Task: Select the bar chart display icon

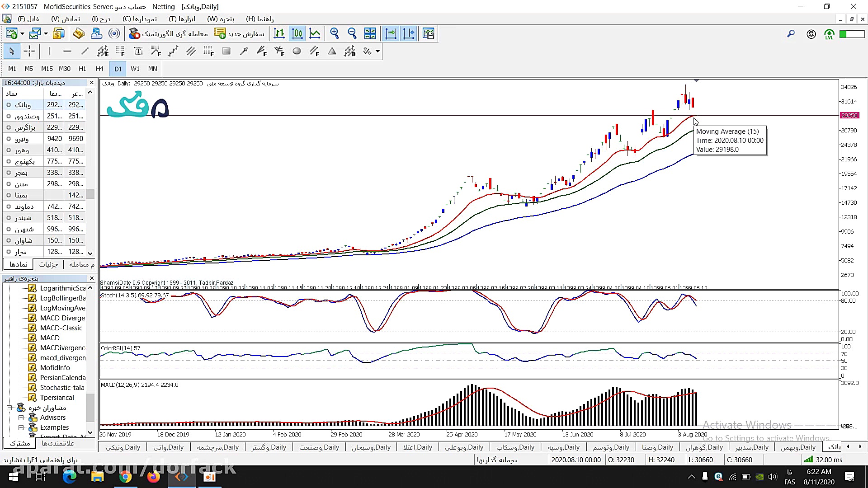Action: point(279,33)
